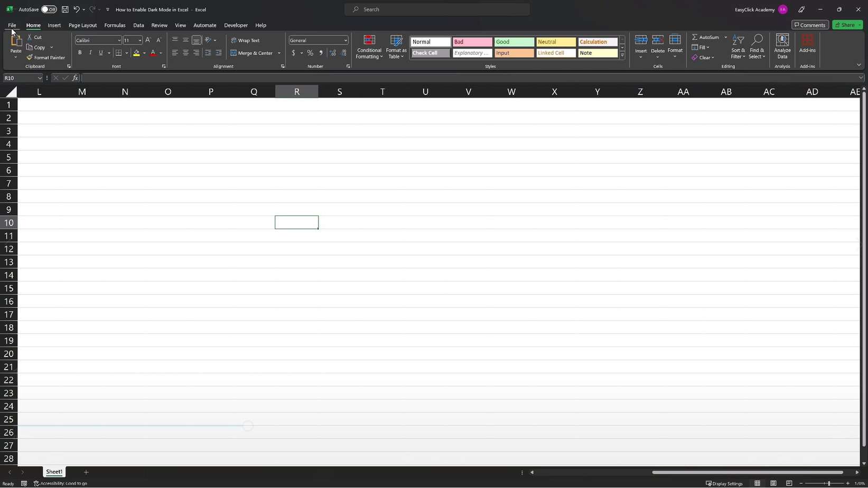Apply Percent Style number format
The image size is (868, 488).
coord(310,53)
